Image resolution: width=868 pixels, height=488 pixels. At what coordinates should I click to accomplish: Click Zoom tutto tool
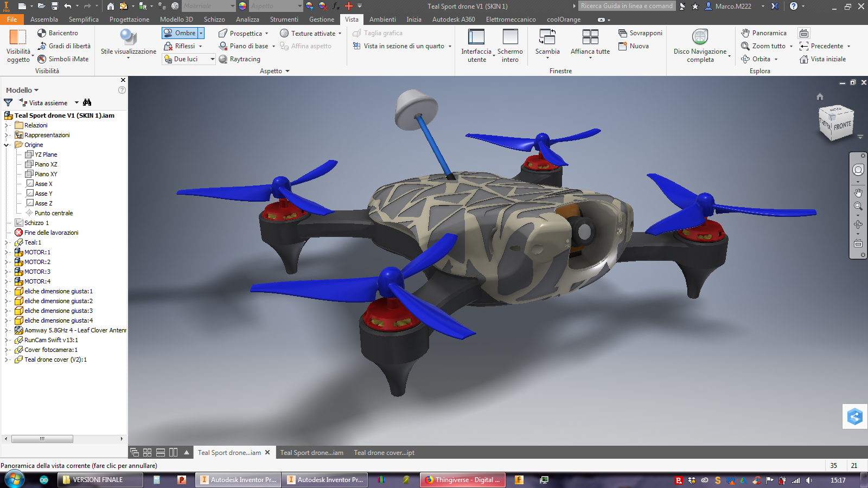[763, 46]
